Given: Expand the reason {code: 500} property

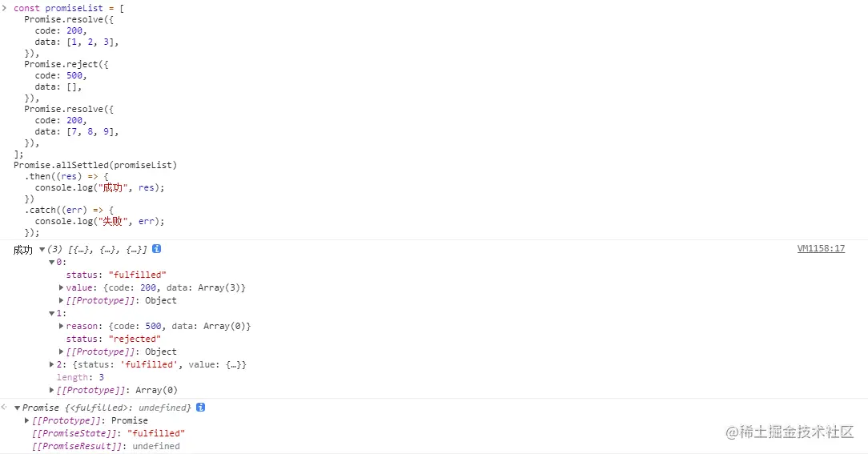Looking at the screenshot, I should pyautogui.click(x=62, y=326).
